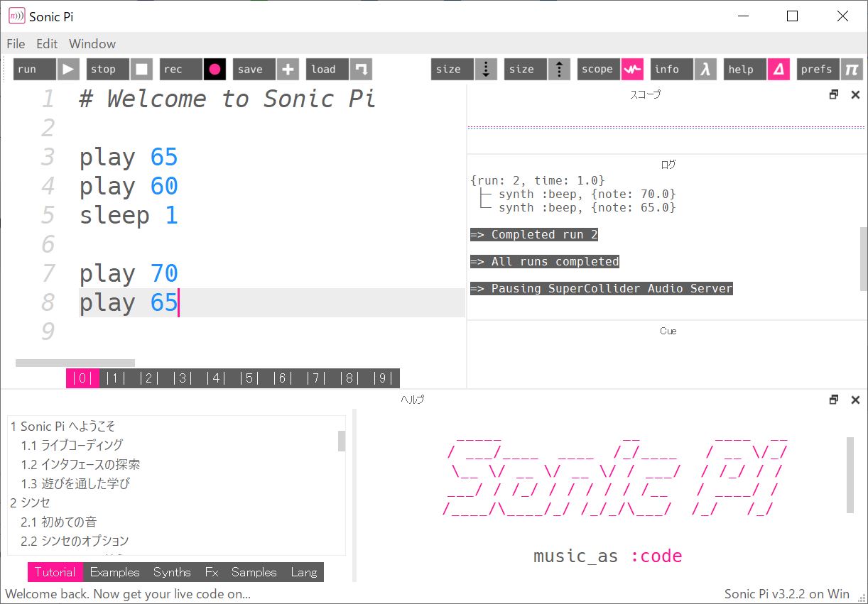Click the stop label button
This screenshot has width=868, height=604.
pyautogui.click(x=108, y=69)
